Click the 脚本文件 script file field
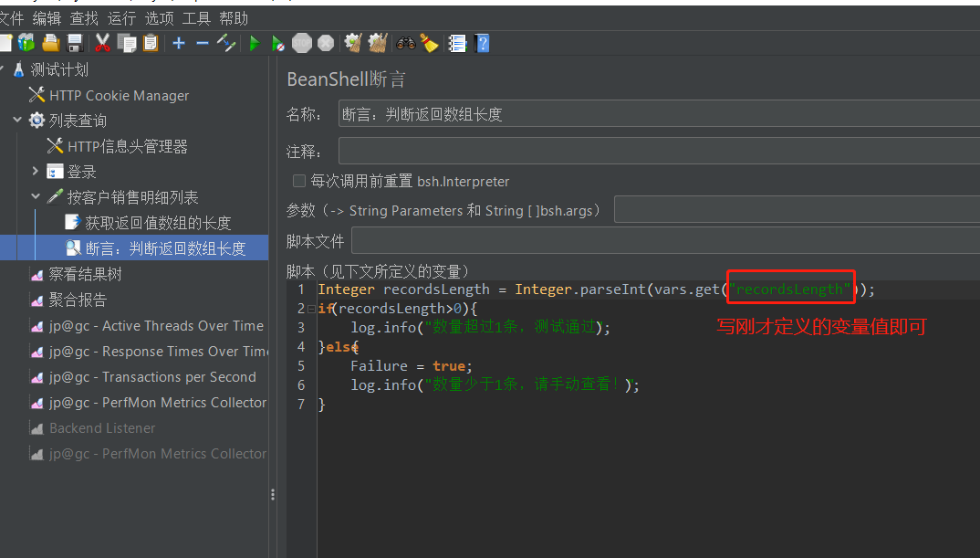 [665, 240]
